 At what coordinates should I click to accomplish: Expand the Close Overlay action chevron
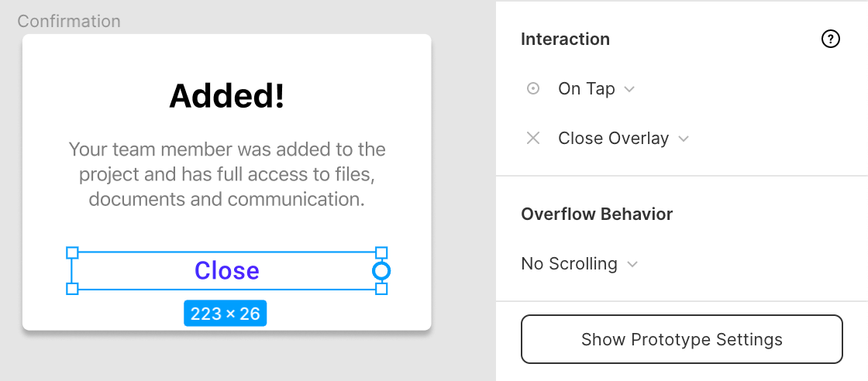684,139
